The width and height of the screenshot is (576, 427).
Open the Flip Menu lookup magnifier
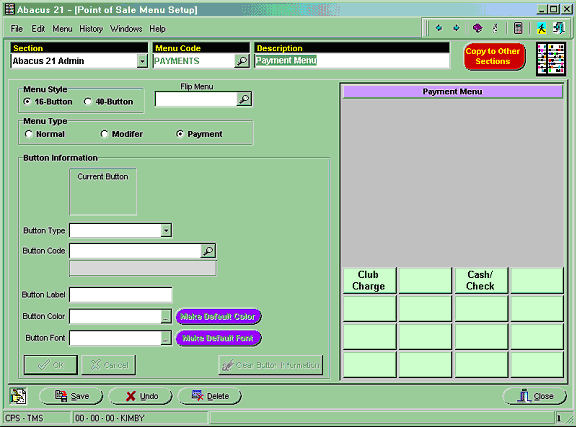244,99
